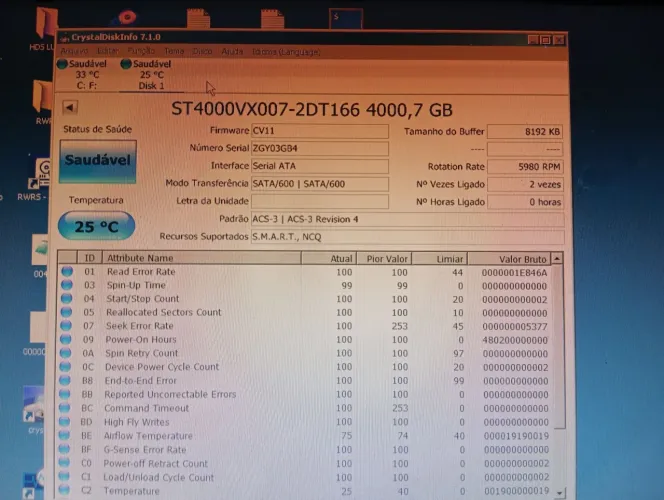This screenshot has height=500, width=664.
Task: Click the 25 °C temperature button
Action: [97, 227]
